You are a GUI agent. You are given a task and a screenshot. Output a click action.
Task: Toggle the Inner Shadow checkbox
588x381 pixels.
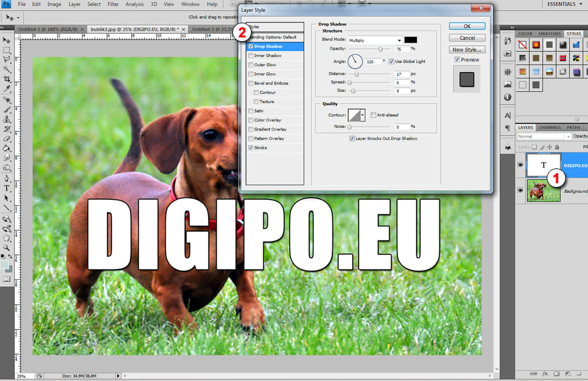[250, 56]
